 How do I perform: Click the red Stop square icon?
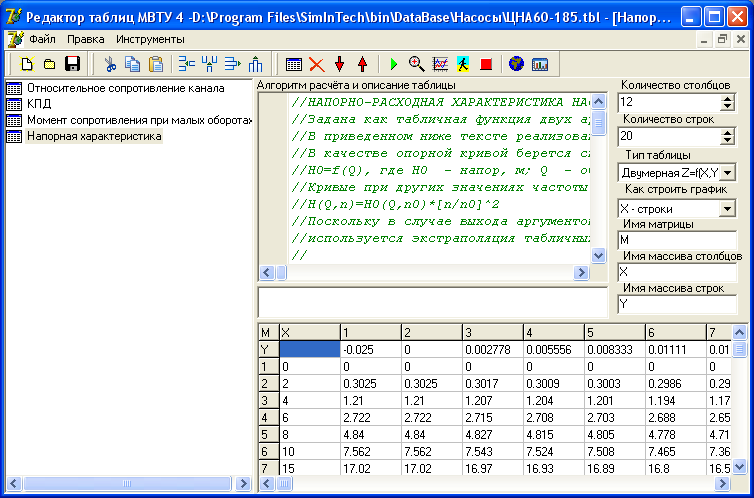[487, 64]
